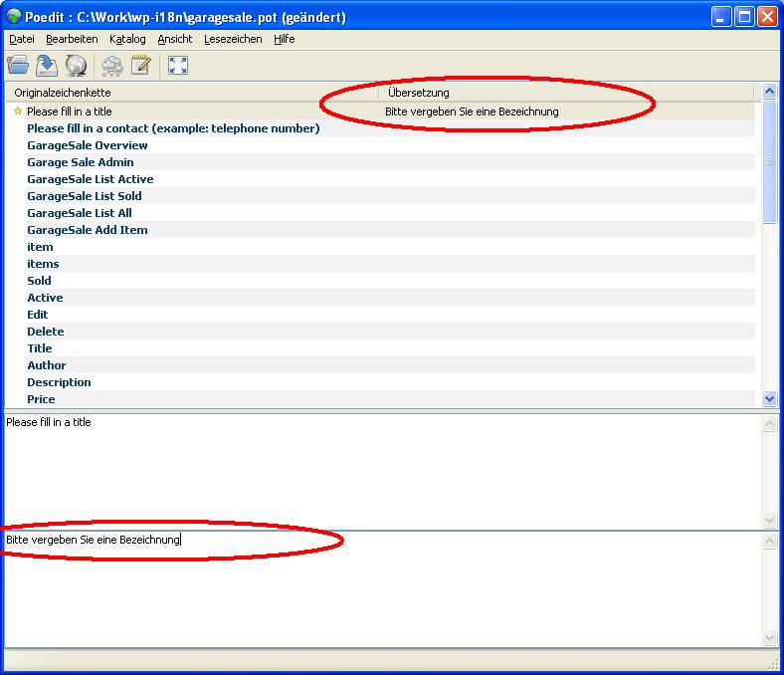Update catalog from sources (globe icon)
This screenshot has width=784, height=675.
click(76, 66)
